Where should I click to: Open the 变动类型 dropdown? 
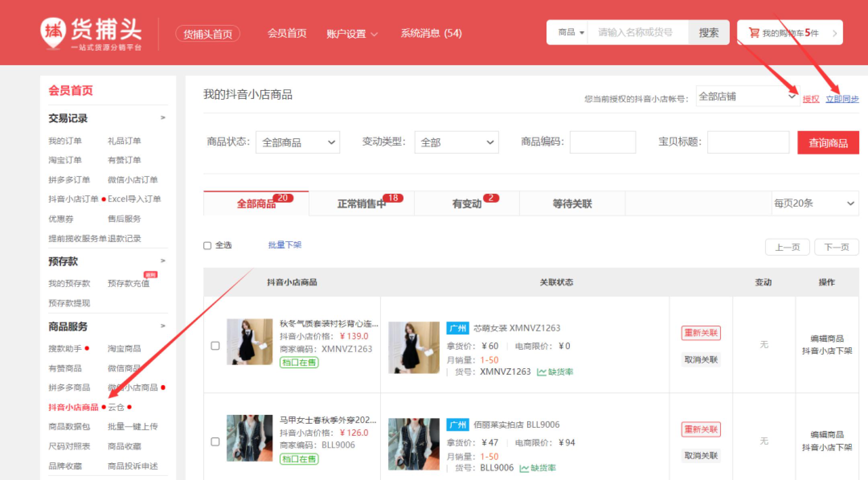(457, 142)
